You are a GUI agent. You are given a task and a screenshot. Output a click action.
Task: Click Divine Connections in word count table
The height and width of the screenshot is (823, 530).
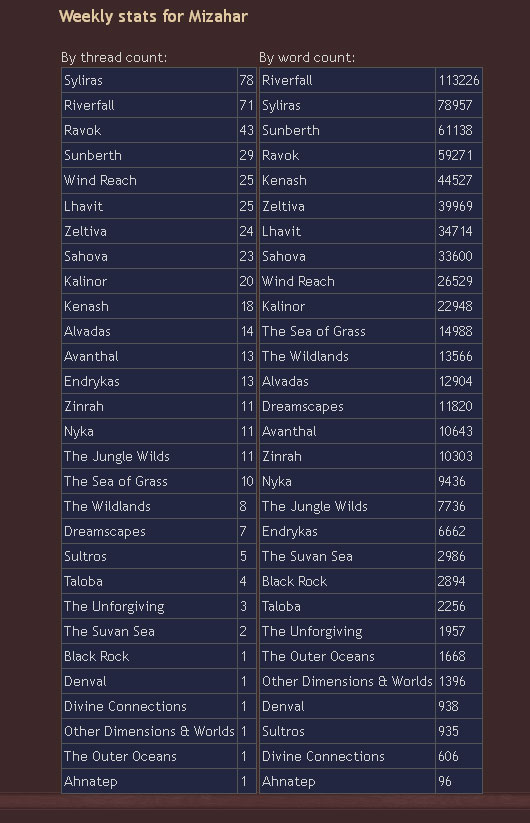323,756
